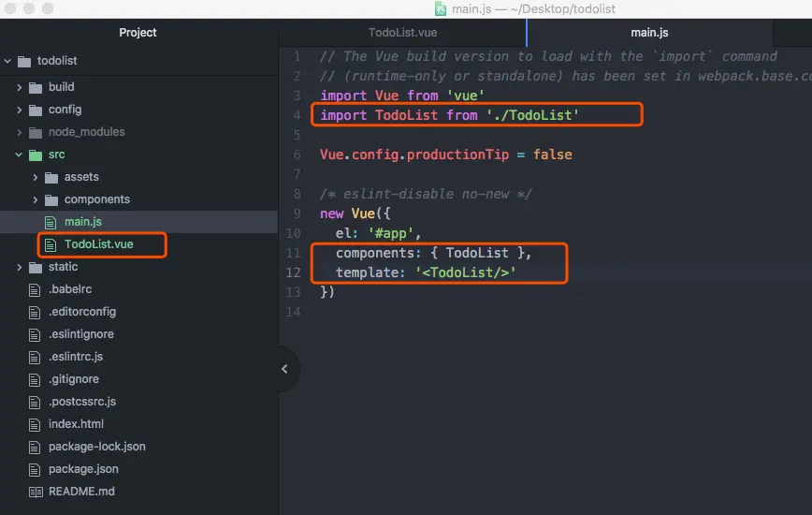Open the .postcssrc.js file

82,402
